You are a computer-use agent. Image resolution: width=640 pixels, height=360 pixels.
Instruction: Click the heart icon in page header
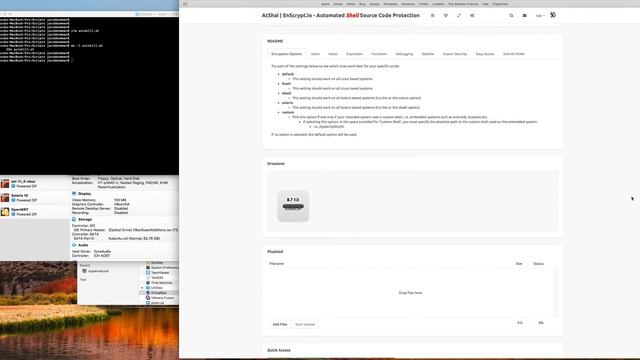(446, 16)
